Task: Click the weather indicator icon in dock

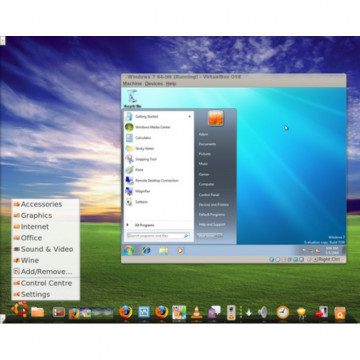Action: (301, 313)
